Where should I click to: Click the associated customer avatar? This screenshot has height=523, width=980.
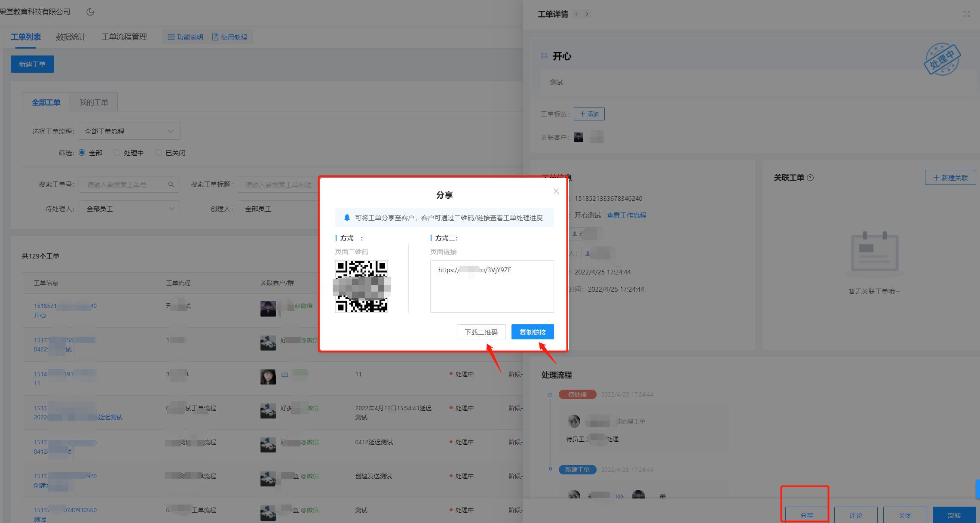click(x=579, y=137)
